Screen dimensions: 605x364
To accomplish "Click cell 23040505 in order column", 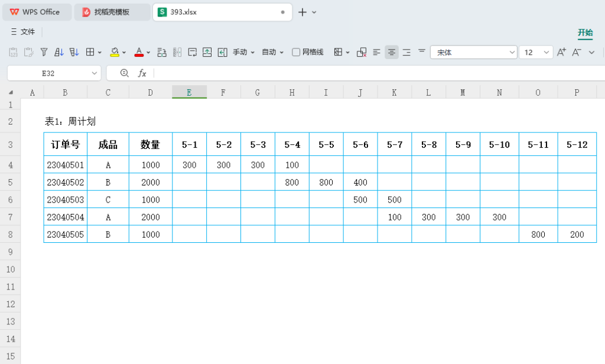I will (x=66, y=235).
